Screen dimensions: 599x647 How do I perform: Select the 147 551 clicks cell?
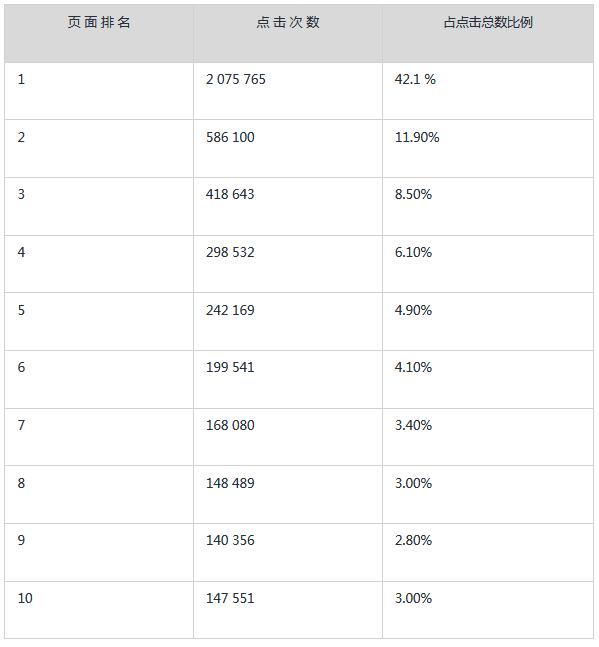click(x=288, y=610)
